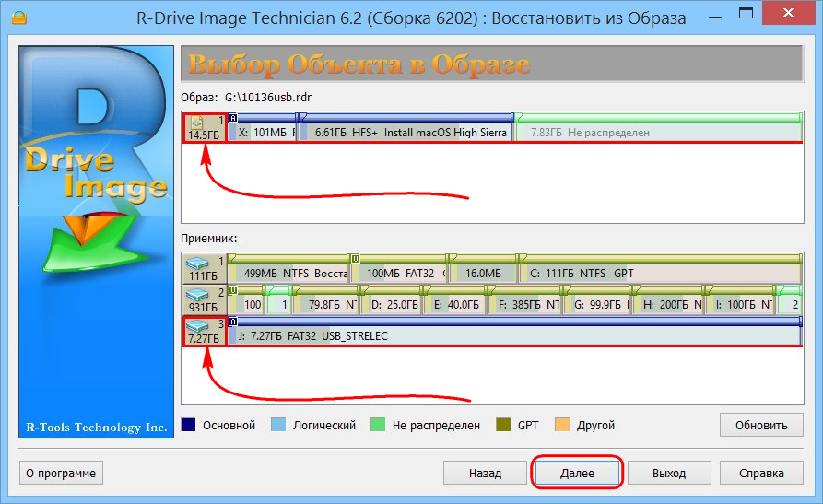823x504 pixels.
Task: Select the F: 385ГБ partition
Action: 523,299
